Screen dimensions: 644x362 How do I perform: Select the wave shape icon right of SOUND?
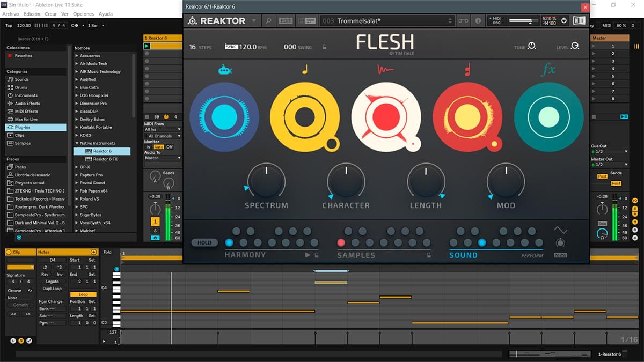[x=560, y=230]
